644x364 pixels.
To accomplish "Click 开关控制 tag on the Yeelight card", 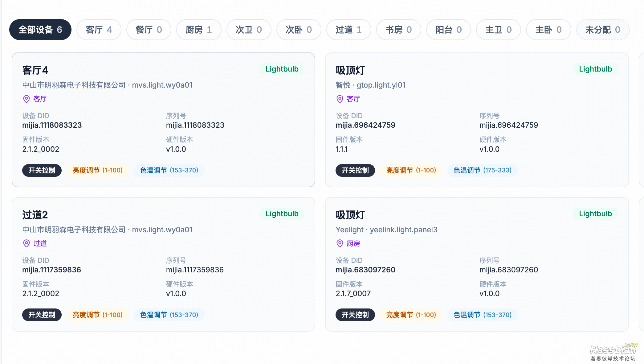I will [x=355, y=315].
